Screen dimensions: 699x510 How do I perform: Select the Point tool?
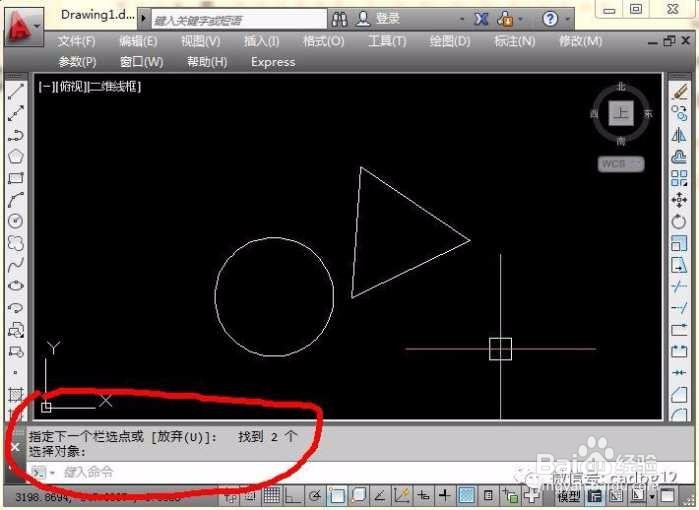(x=16, y=372)
